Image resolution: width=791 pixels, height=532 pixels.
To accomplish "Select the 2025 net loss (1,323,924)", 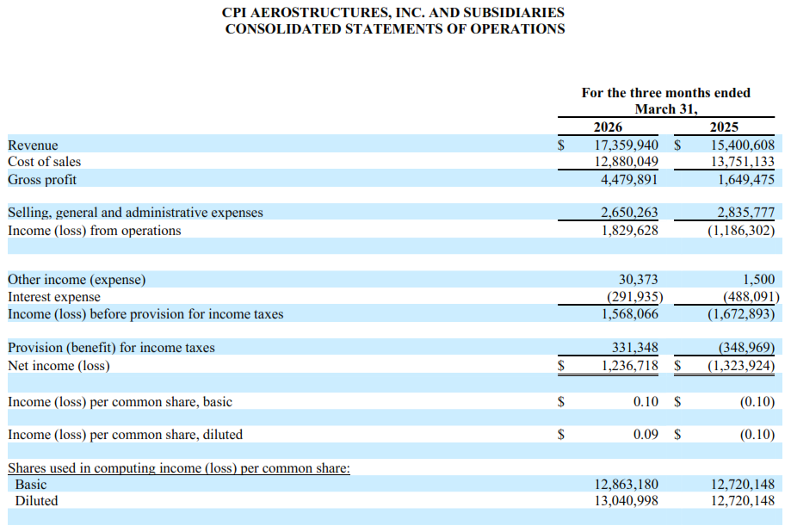I will tap(741, 366).
